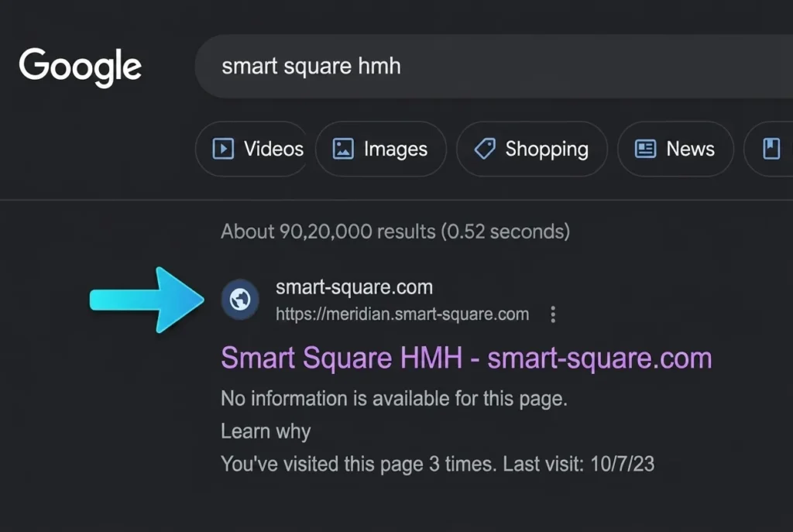Click the globe favicon of smart-square.com result

240,300
